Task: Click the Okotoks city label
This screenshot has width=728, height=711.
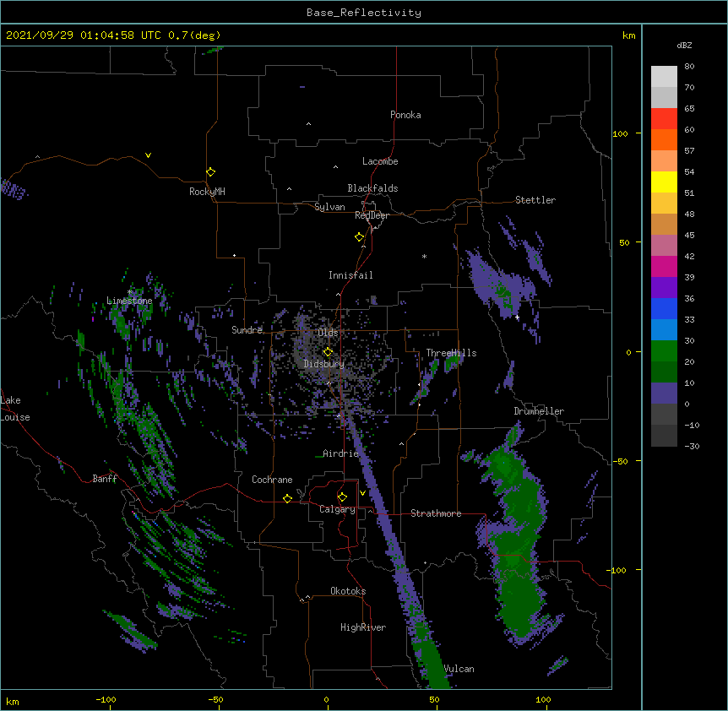Action: pyautogui.click(x=348, y=591)
